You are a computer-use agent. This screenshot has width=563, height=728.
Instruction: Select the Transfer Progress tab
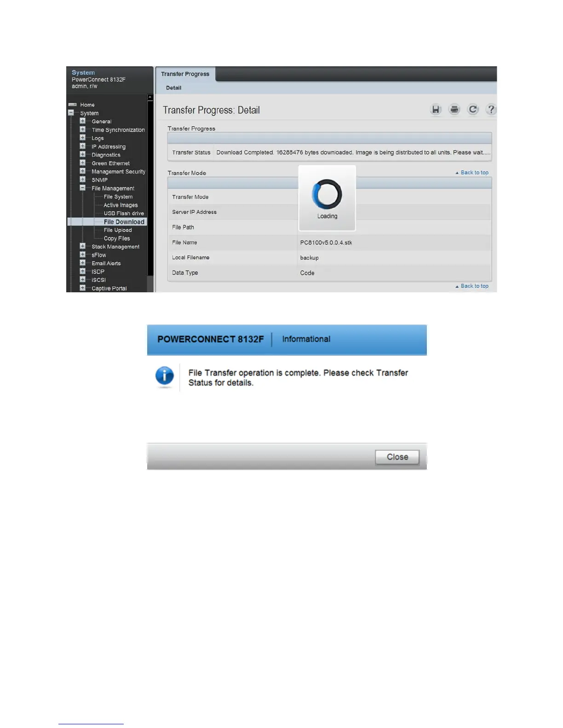coord(185,74)
